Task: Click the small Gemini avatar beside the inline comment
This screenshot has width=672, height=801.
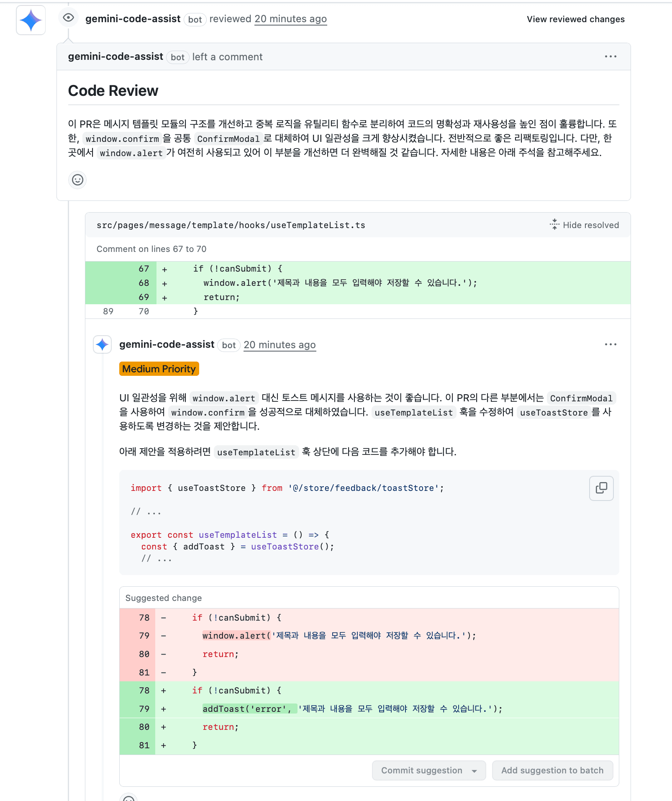Action: pyautogui.click(x=102, y=344)
